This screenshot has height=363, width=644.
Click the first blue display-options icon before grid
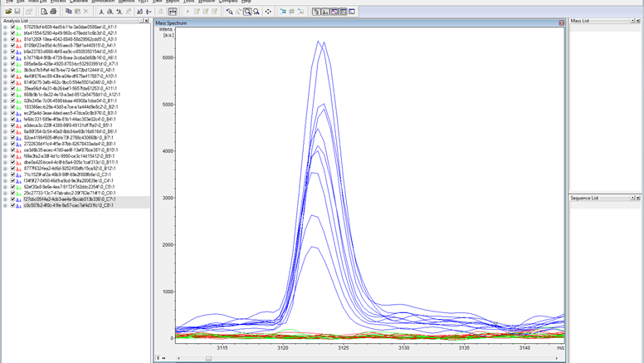283,12
